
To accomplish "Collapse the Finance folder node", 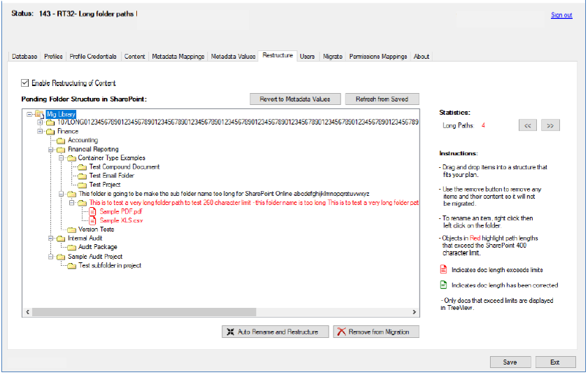I will click(x=39, y=131).
